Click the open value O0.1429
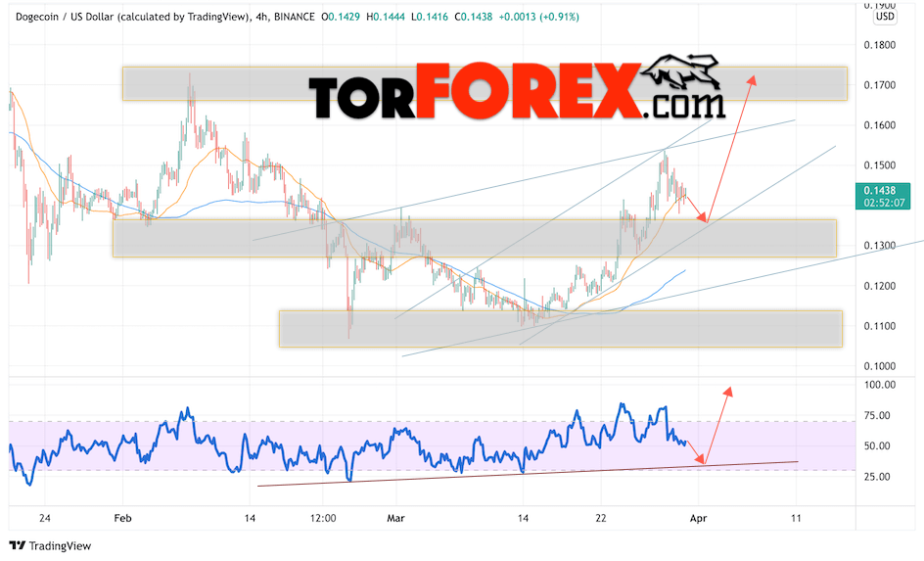This screenshot has width=924, height=561. (341, 17)
